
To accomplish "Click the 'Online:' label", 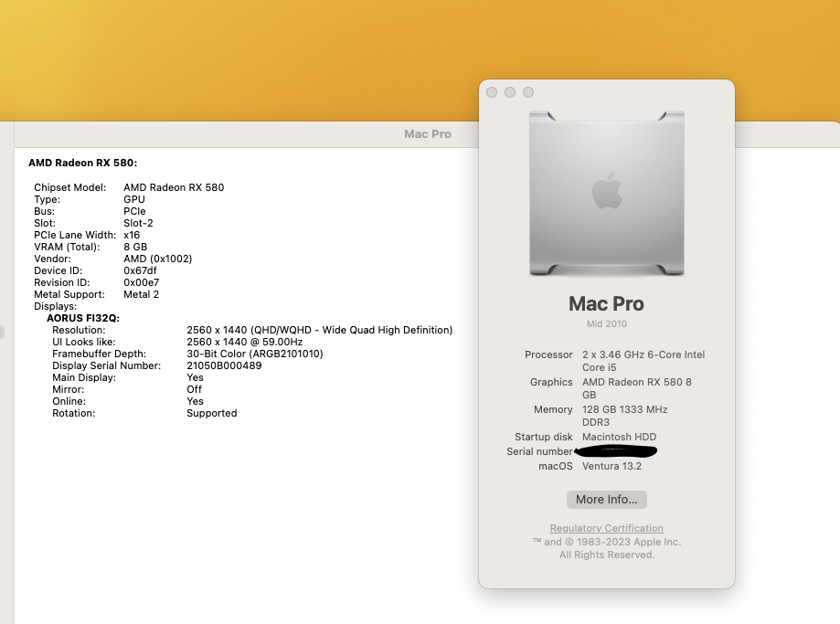I will [69, 401].
